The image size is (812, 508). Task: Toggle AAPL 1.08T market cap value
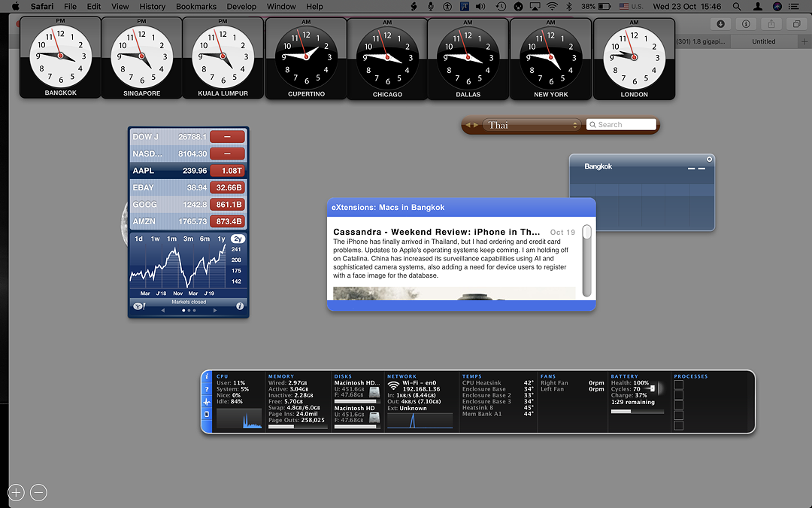tap(227, 171)
